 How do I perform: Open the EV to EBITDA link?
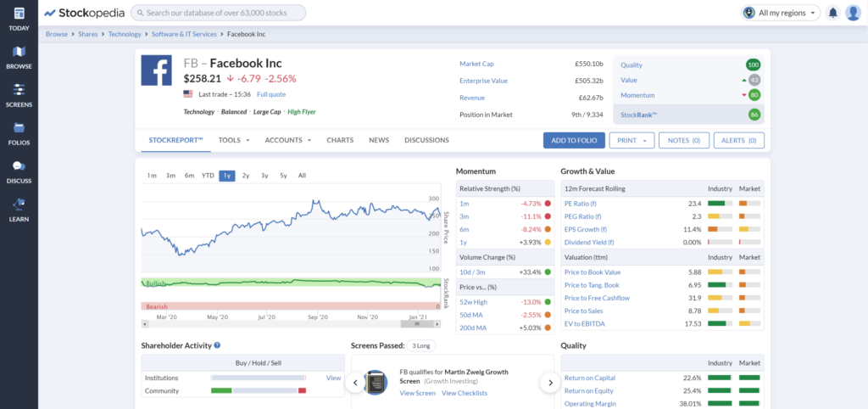point(584,323)
